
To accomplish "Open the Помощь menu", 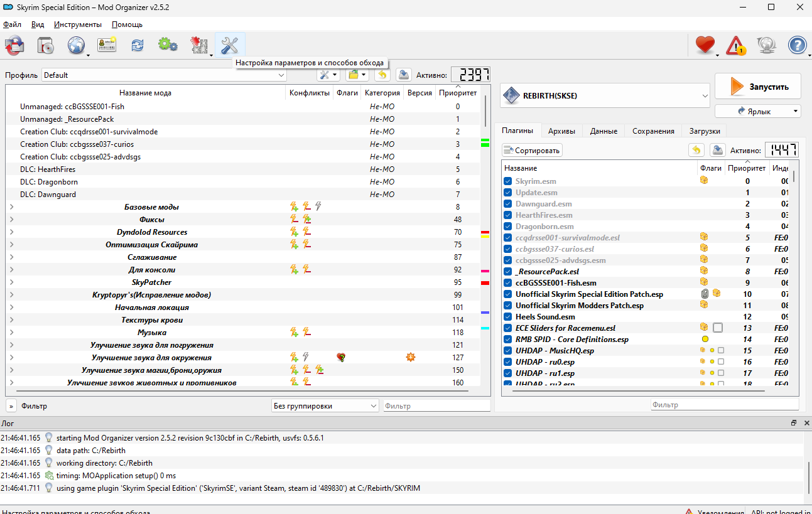I will pyautogui.click(x=127, y=24).
